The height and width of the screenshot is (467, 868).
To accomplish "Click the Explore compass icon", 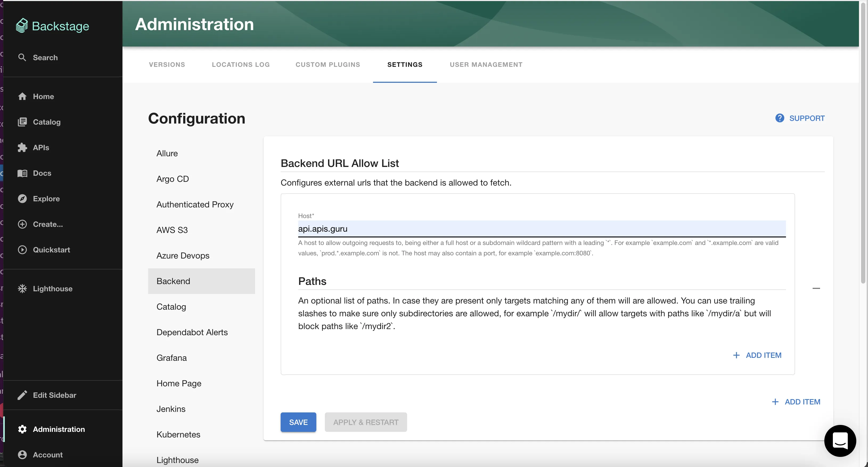I will [22, 199].
